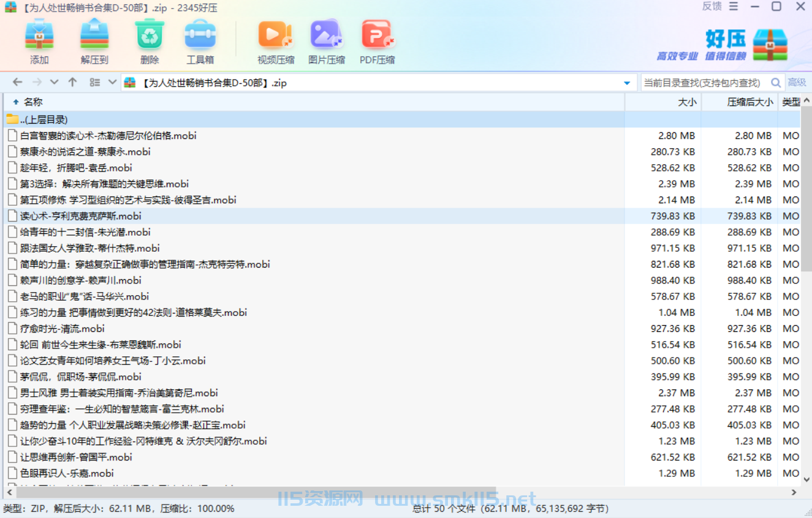Expand the address path dropdown

point(626,83)
